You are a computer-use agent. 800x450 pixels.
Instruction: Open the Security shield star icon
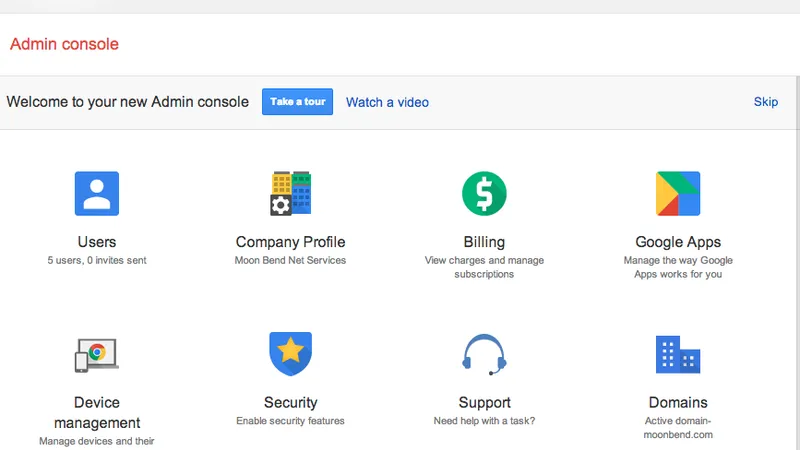point(291,354)
